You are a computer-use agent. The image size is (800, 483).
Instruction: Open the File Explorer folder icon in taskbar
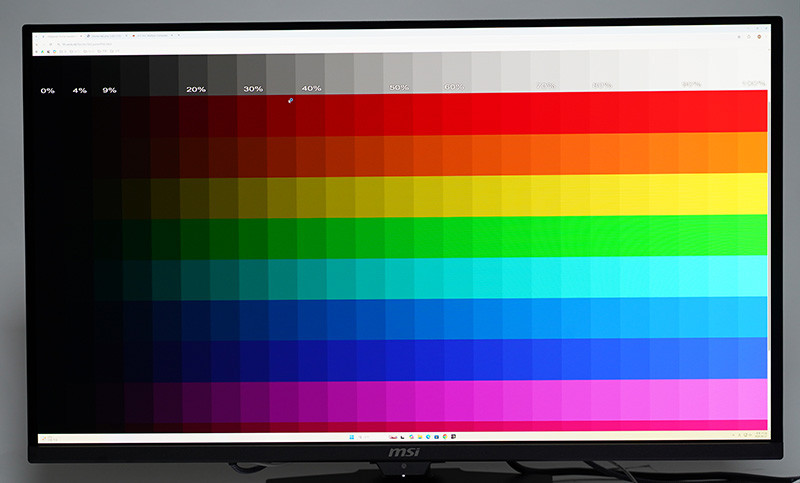(420, 437)
